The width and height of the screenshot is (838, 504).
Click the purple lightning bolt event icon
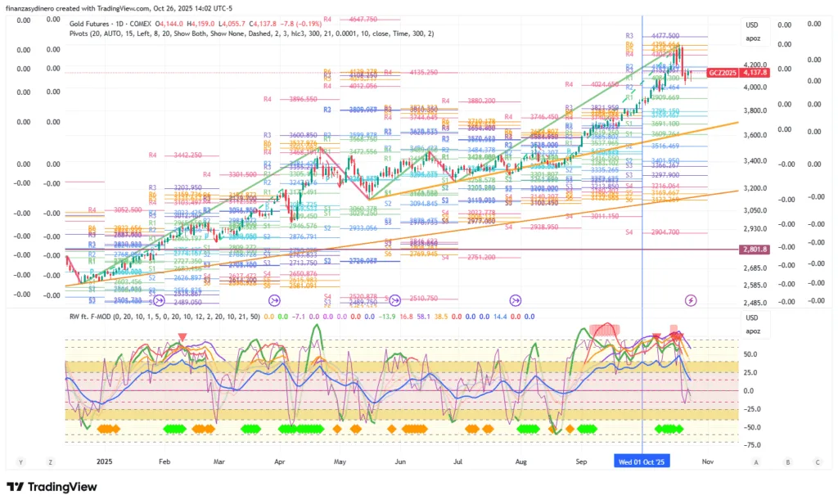(x=691, y=300)
